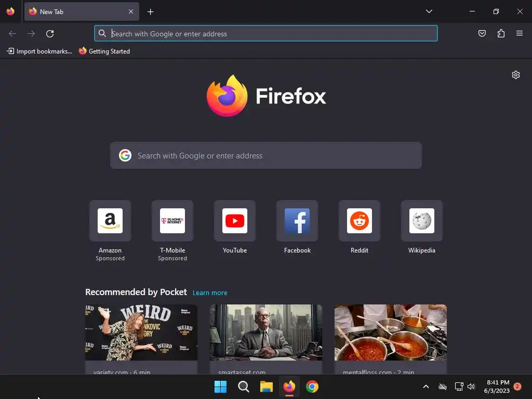The image size is (532, 399).
Task: Click the "Recommended by Pocket" heading
Action: coord(136,292)
